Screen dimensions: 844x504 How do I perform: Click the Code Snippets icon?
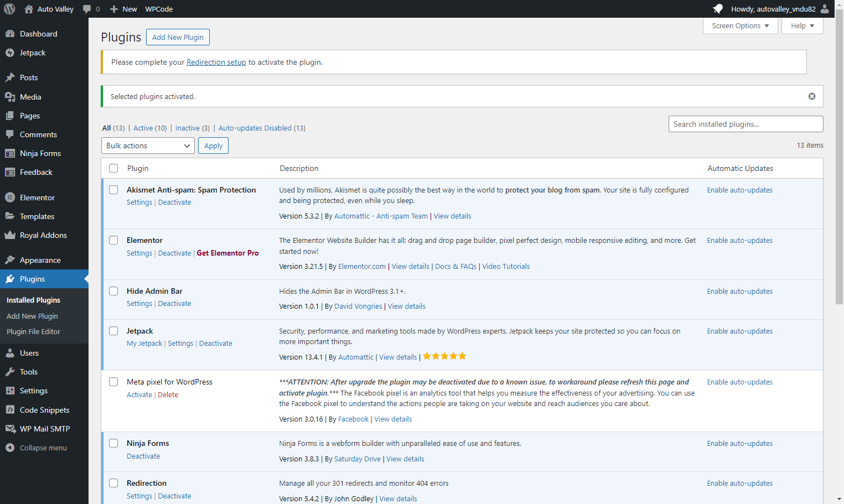[10, 410]
